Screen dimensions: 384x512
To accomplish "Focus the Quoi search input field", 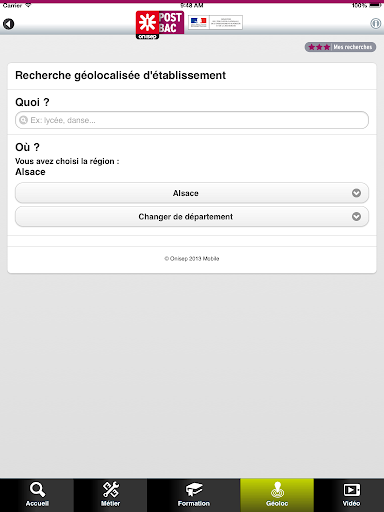I will pos(192,120).
